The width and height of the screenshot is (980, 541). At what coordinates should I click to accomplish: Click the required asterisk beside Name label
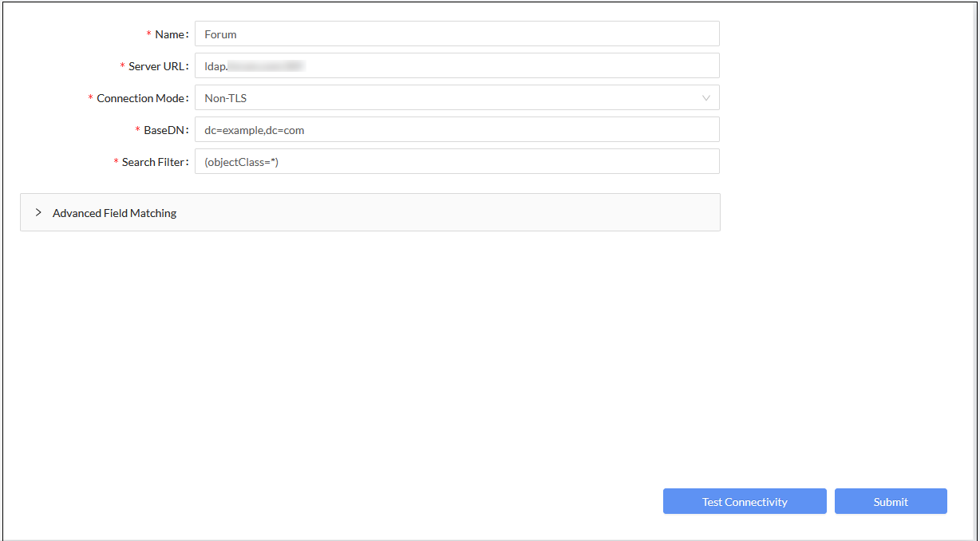[x=148, y=34]
